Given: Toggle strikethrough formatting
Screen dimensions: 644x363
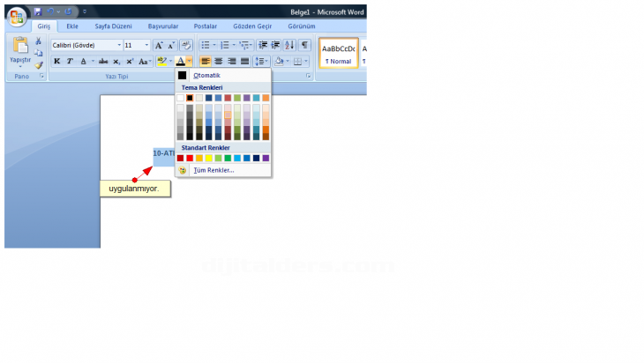Looking at the screenshot, I should click(103, 61).
